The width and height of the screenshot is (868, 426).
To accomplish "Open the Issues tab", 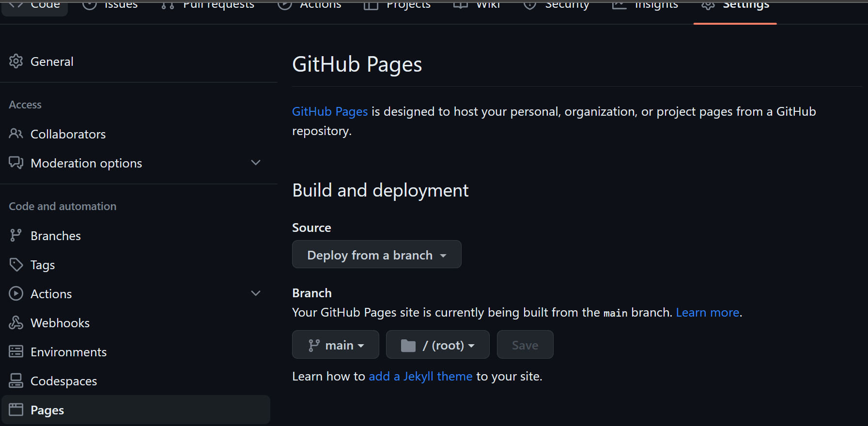I will (x=110, y=6).
